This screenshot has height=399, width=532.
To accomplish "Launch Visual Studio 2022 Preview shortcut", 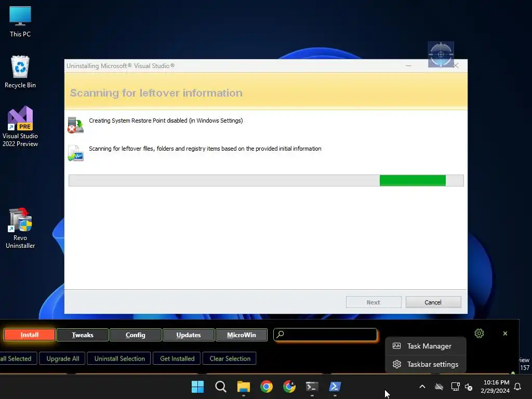I will click(x=20, y=126).
